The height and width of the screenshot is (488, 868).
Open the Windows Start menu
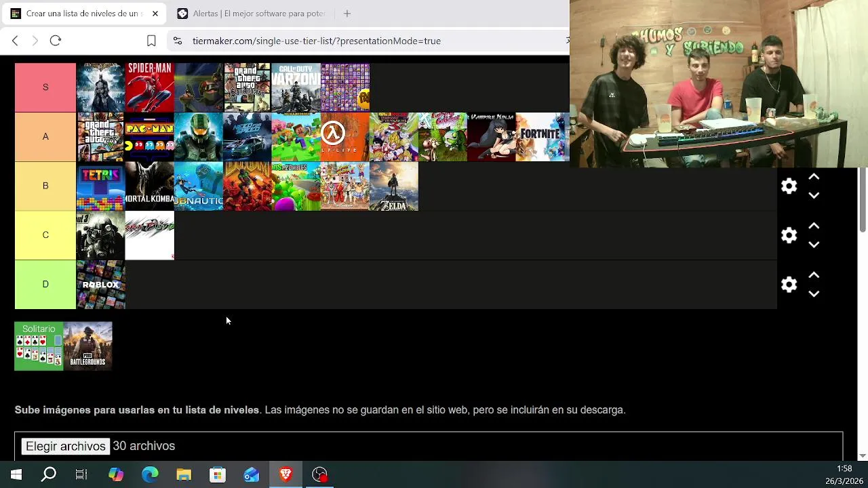pos(16,474)
